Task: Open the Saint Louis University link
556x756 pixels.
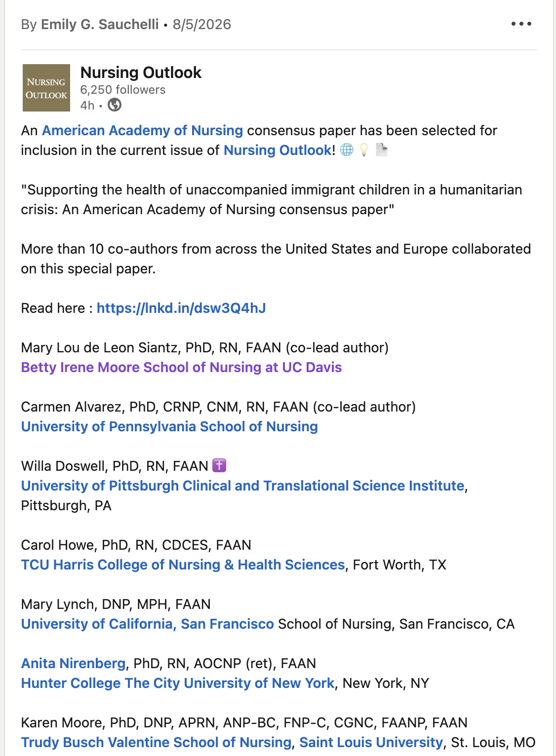Action: tap(371, 742)
